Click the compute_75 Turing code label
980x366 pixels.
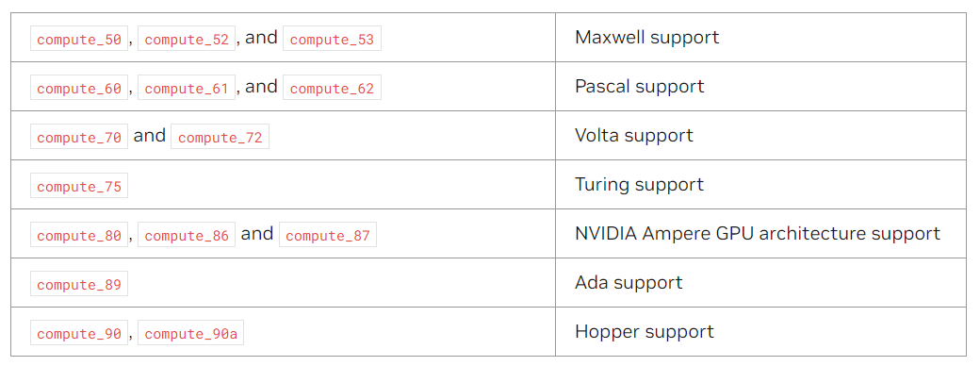[79, 185]
